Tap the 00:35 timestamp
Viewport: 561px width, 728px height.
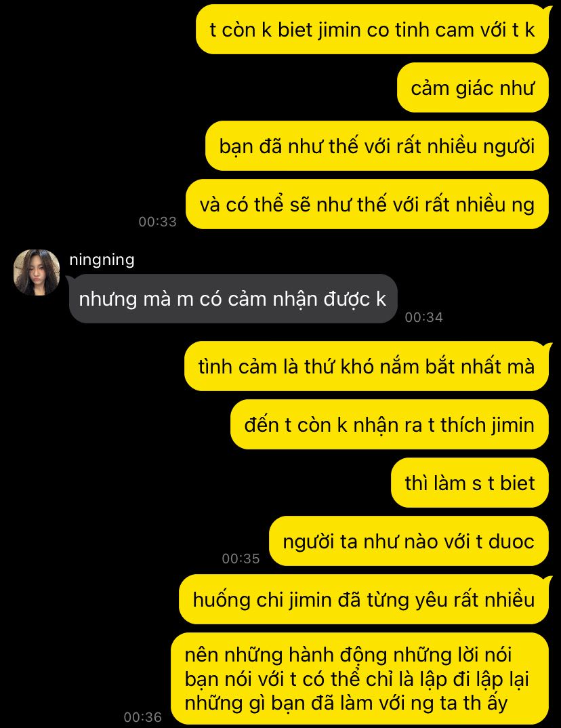click(x=241, y=558)
